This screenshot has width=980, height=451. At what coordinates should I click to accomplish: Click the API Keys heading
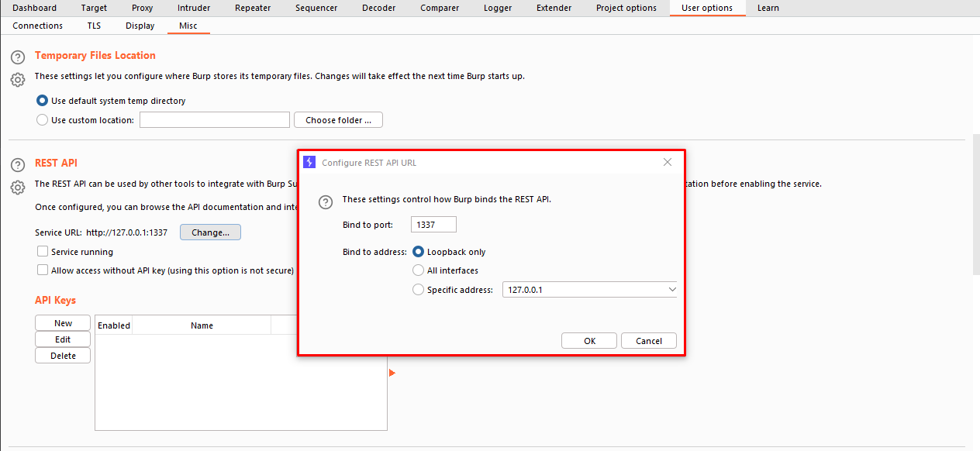[x=56, y=300]
